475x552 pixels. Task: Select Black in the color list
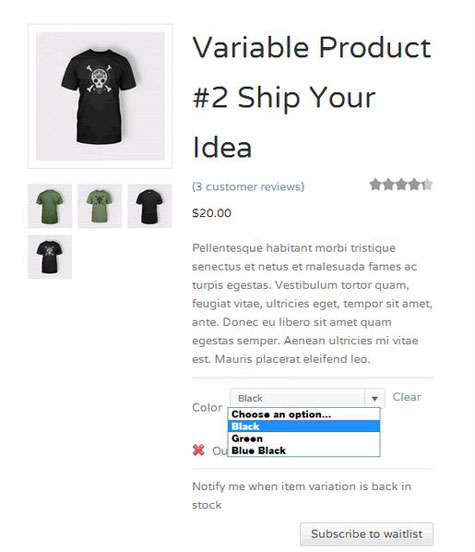pos(304,426)
